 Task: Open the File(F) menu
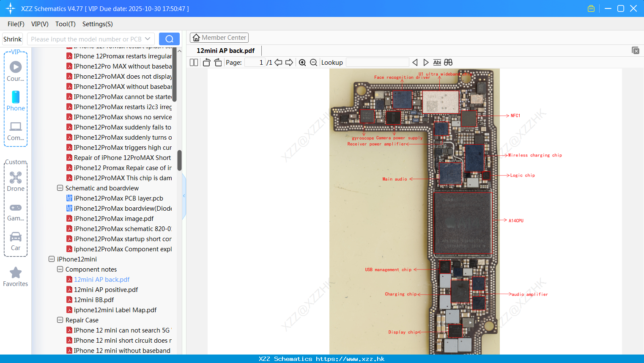click(x=16, y=24)
